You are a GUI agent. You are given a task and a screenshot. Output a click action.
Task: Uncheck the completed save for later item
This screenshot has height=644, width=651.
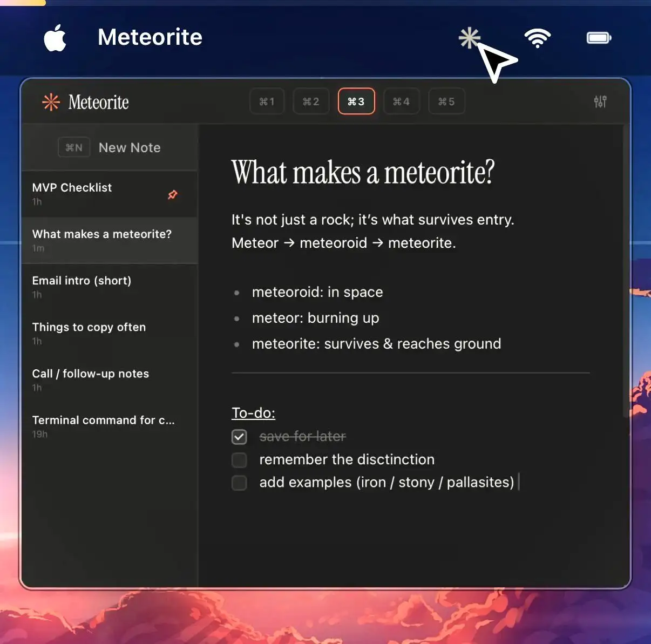click(239, 437)
